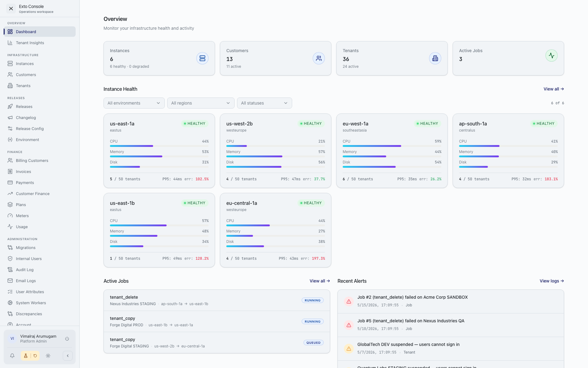Screen dimensions: 588x368
Task: Click the us-east-1a CPU usage bar
Action: tap(159, 146)
